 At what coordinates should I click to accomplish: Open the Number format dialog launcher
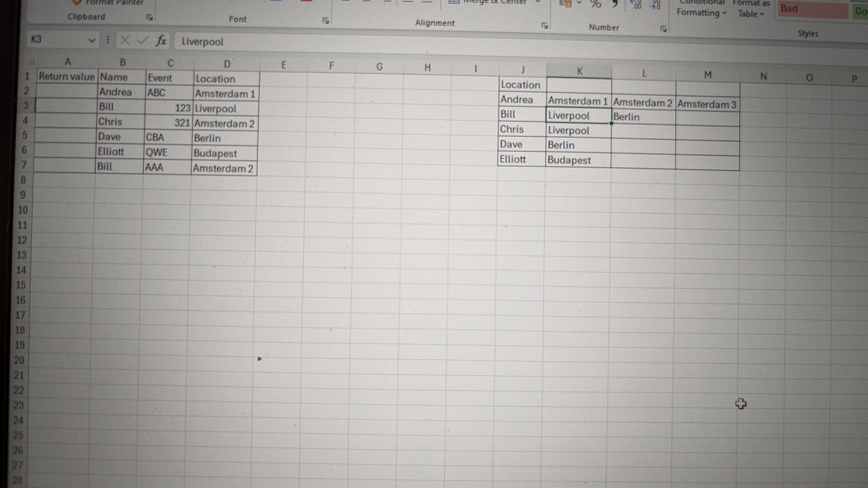pyautogui.click(x=663, y=29)
